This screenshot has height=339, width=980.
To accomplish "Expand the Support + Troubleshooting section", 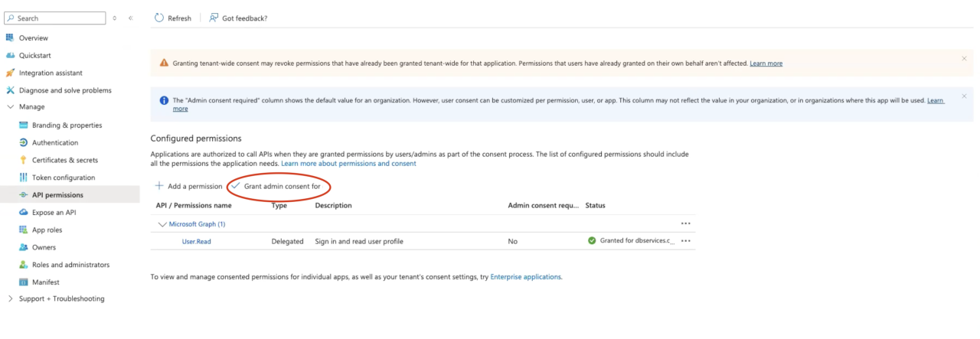I will point(10,298).
